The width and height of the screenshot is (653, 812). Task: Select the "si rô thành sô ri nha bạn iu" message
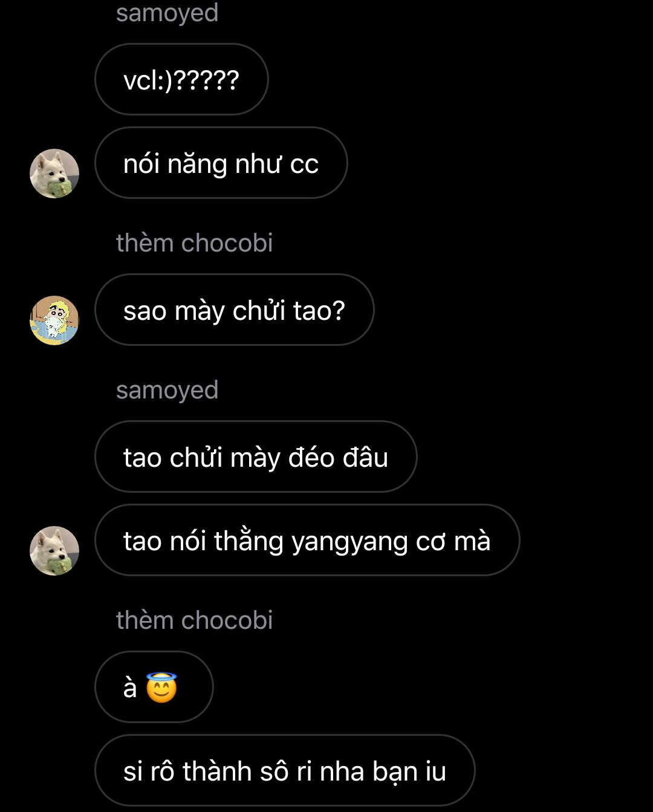tap(285, 770)
